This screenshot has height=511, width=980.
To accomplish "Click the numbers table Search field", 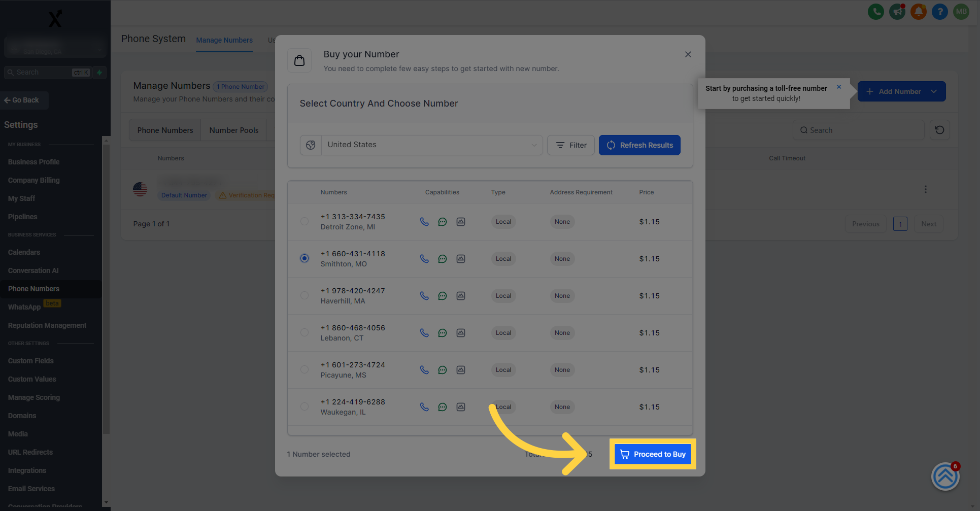I will pyautogui.click(x=858, y=130).
